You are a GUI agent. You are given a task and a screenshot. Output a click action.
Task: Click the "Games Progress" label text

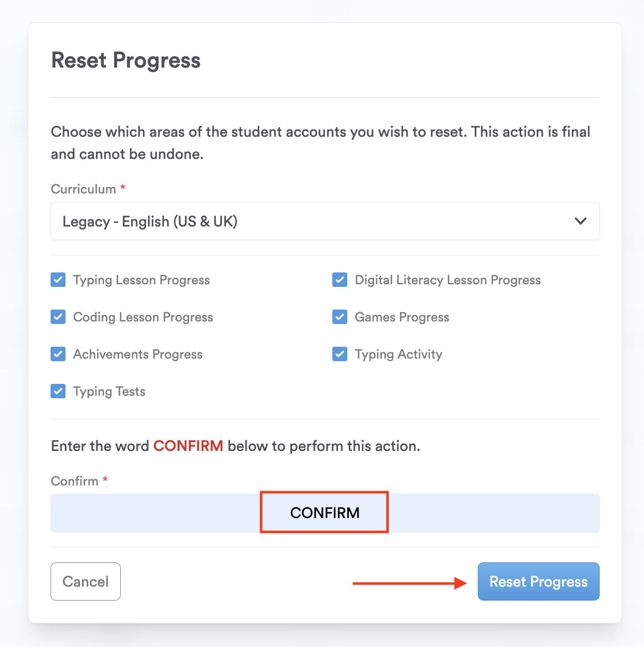[402, 317]
